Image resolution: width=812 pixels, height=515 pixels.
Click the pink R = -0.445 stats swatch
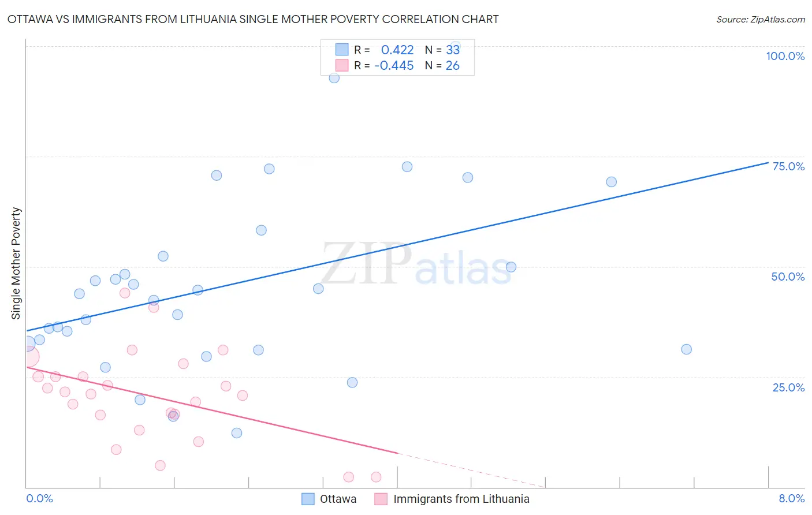342,65
